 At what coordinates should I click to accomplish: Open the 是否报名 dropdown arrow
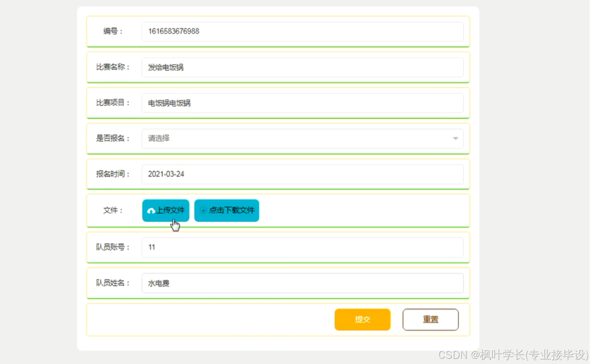coord(455,138)
